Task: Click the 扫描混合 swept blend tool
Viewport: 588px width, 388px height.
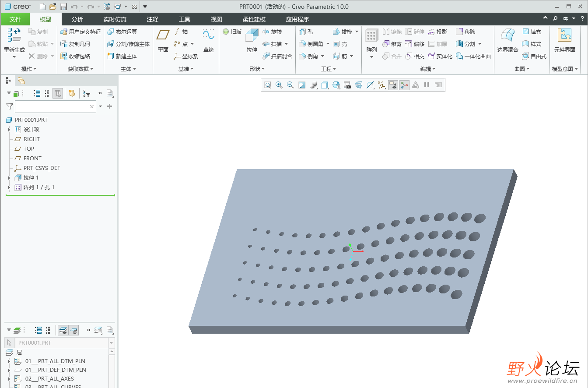Action: [x=277, y=56]
